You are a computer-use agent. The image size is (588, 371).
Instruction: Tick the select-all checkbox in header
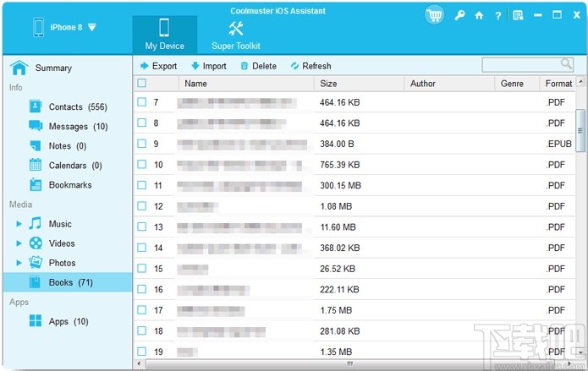[x=142, y=83]
